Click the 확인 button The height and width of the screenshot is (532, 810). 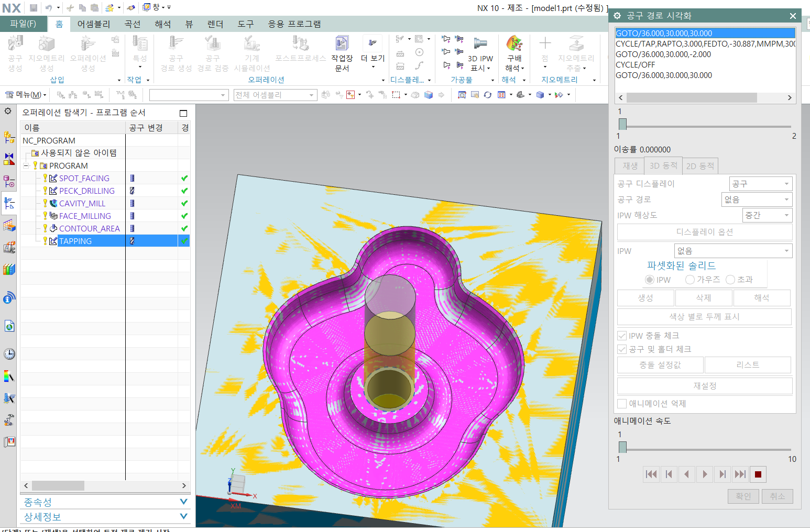pyautogui.click(x=743, y=496)
